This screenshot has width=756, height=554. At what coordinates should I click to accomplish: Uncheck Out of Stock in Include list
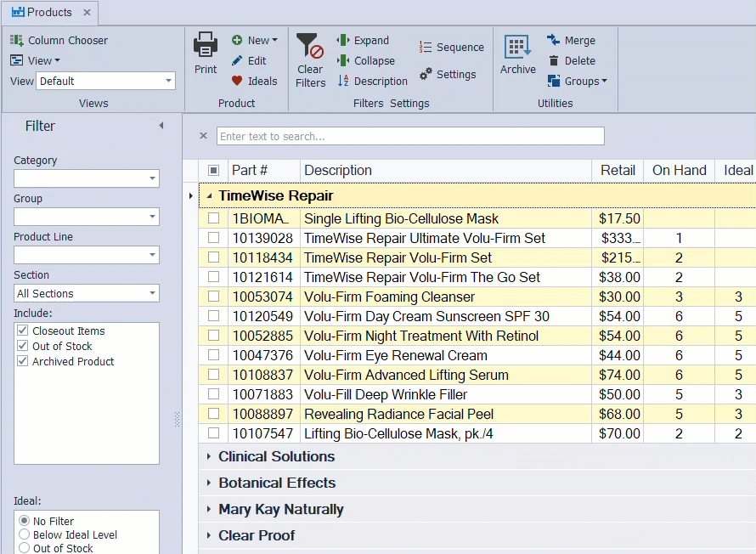pos(23,346)
